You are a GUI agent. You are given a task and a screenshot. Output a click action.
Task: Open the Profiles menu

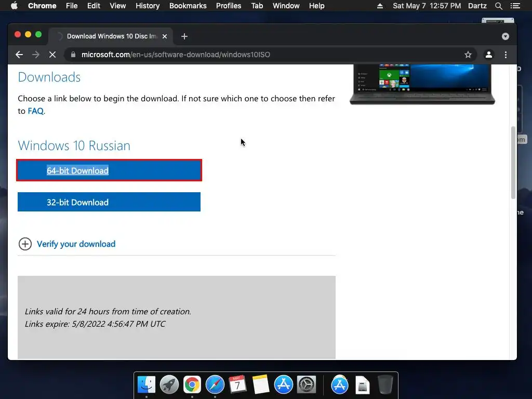[x=229, y=6]
